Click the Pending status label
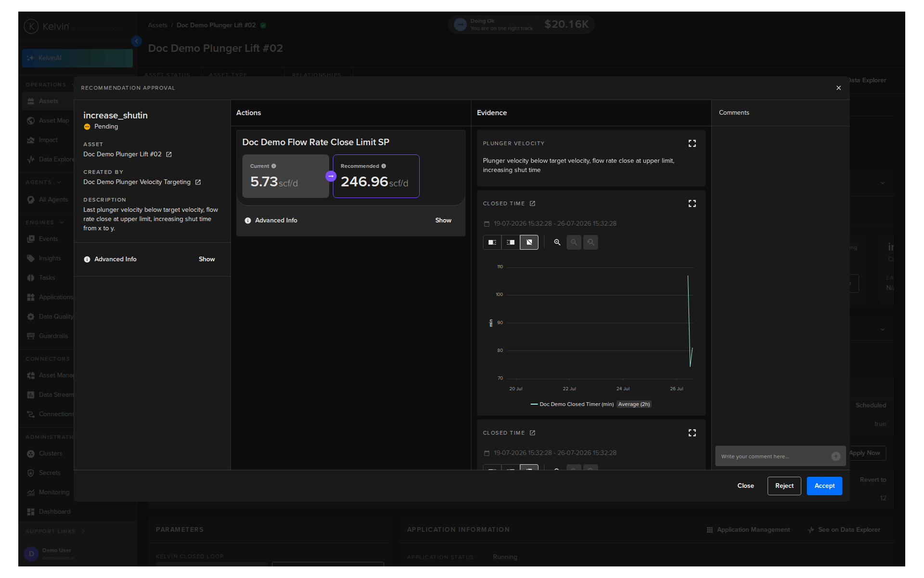The image size is (924, 578). click(x=106, y=127)
